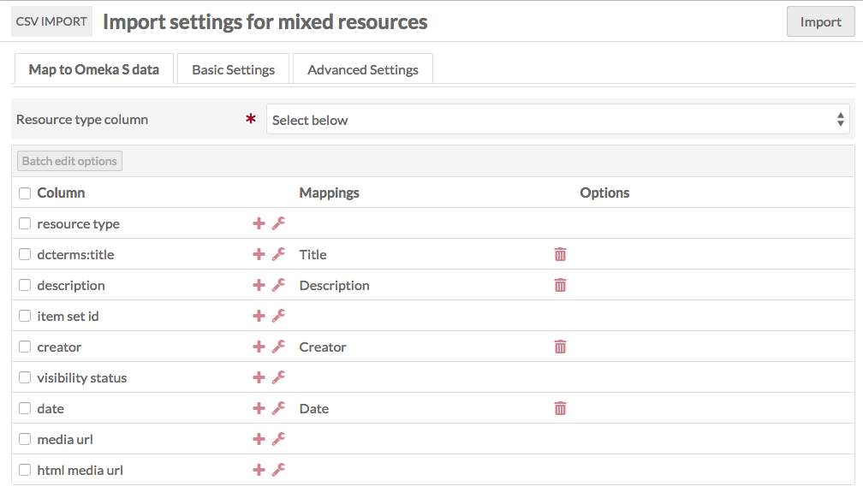The height and width of the screenshot is (504, 863).
Task: Select the visibility status row checkbox
Action: 25,377
